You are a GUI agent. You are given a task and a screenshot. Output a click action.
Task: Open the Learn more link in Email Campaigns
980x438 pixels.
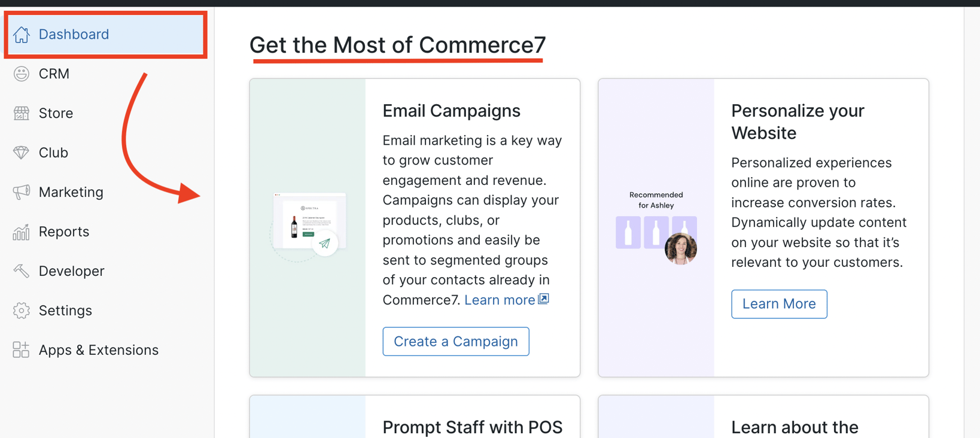click(500, 299)
